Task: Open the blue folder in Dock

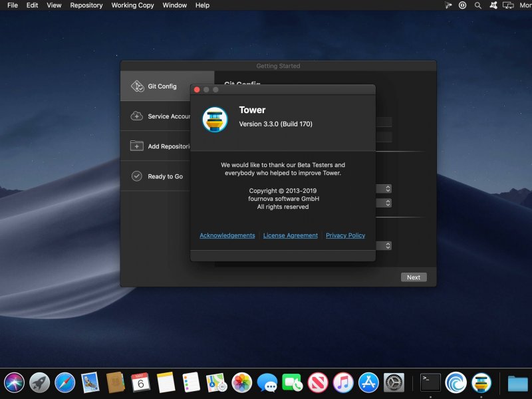Action: click(x=518, y=384)
